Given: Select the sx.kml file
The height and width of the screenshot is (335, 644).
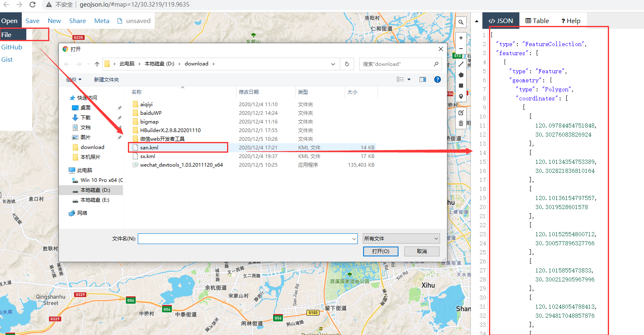Looking at the screenshot, I should tap(148, 156).
